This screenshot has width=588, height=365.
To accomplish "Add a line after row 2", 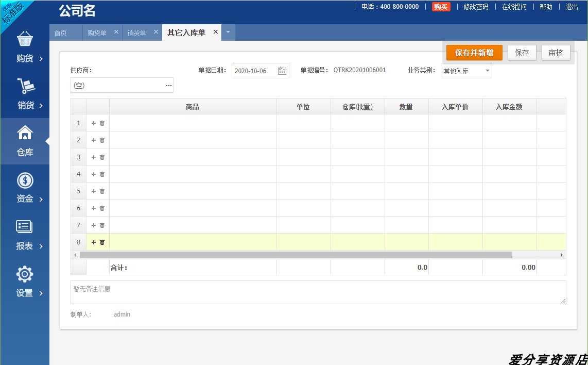I will 94,140.
